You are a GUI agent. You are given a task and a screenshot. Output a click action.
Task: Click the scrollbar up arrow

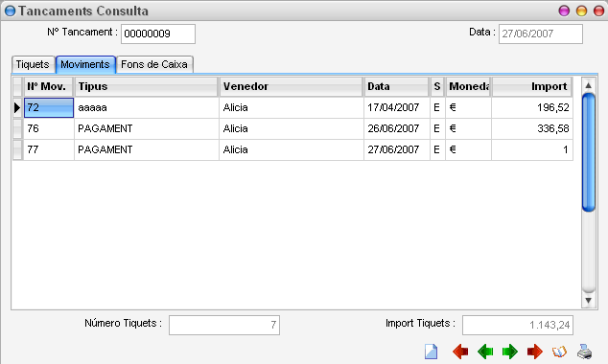(x=588, y=85)
